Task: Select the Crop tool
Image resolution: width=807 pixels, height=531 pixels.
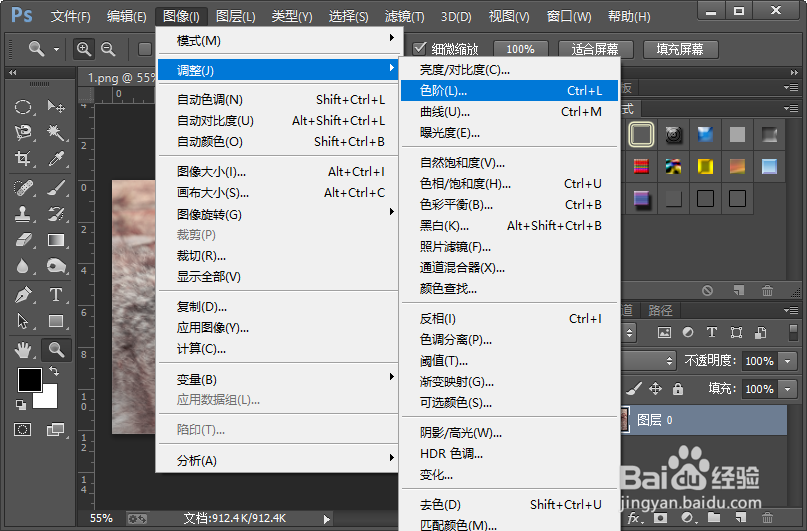Action: coord(23,158)
